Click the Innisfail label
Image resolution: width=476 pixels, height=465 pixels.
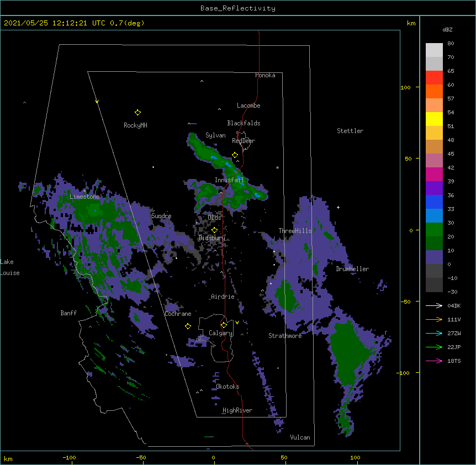[229, 180]
